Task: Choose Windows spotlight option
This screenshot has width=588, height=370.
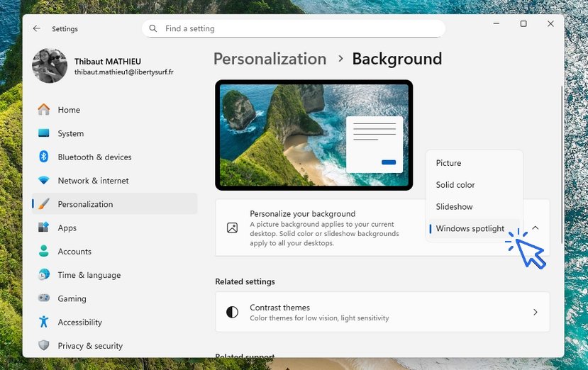Action: (470, 229)
